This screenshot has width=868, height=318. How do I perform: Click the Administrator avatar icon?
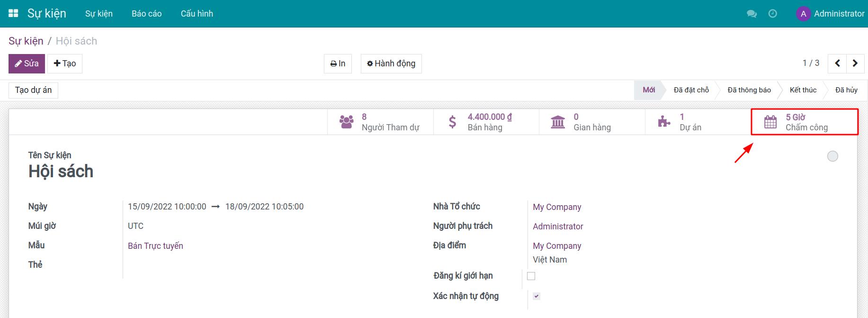coord(803,14)
